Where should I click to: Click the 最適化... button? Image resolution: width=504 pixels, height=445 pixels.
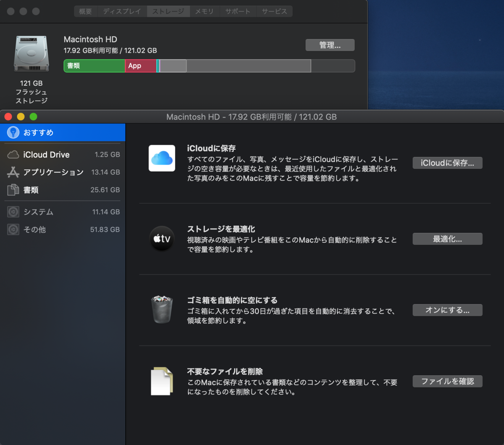[x=447, y=239]
